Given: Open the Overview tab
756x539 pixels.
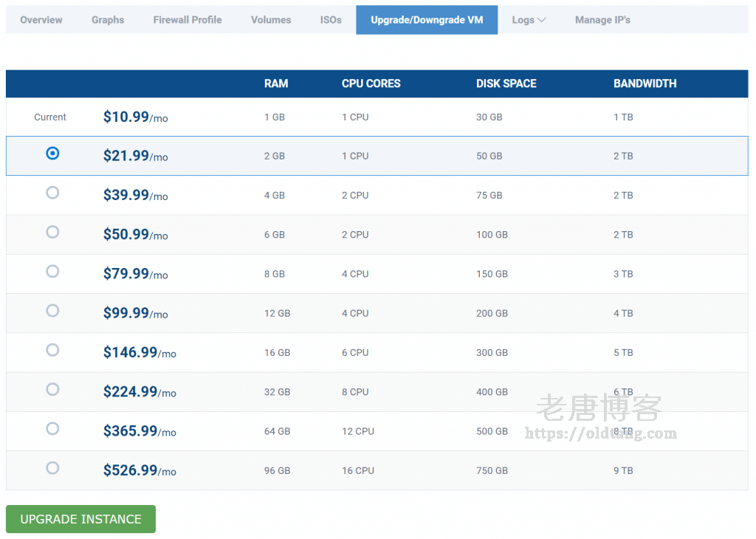Looking at the screenshot, I should (41, 20).
